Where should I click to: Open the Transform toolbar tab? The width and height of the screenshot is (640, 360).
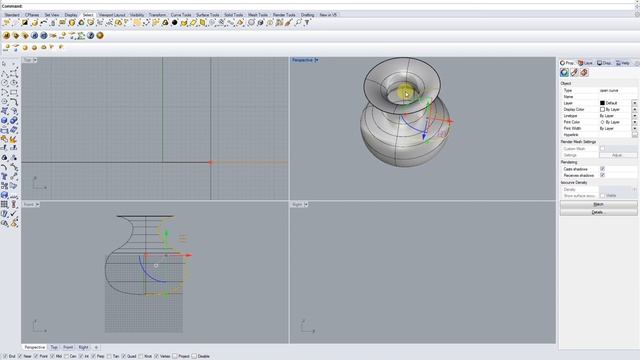(157, 15)
